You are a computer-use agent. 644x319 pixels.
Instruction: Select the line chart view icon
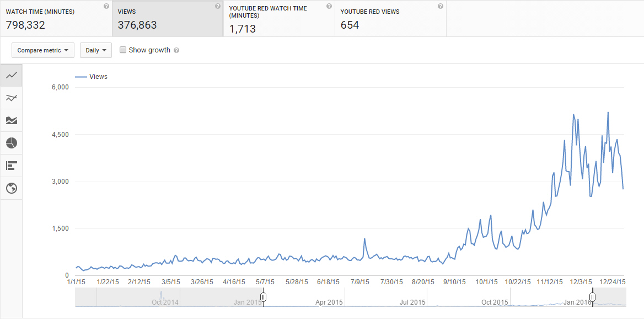(11, 76)
